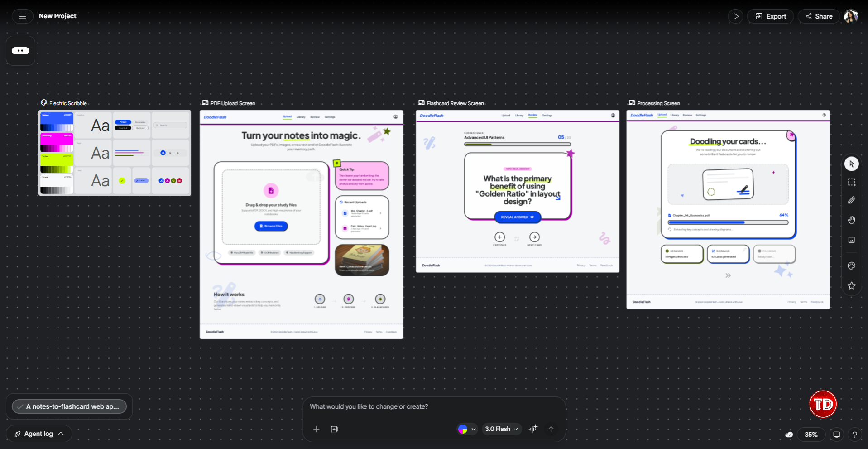Image resolution: width=868 pixels, height=449 pixels.
Task: Open the prompt tuning sparkle icon
Action: pos(532,429)
